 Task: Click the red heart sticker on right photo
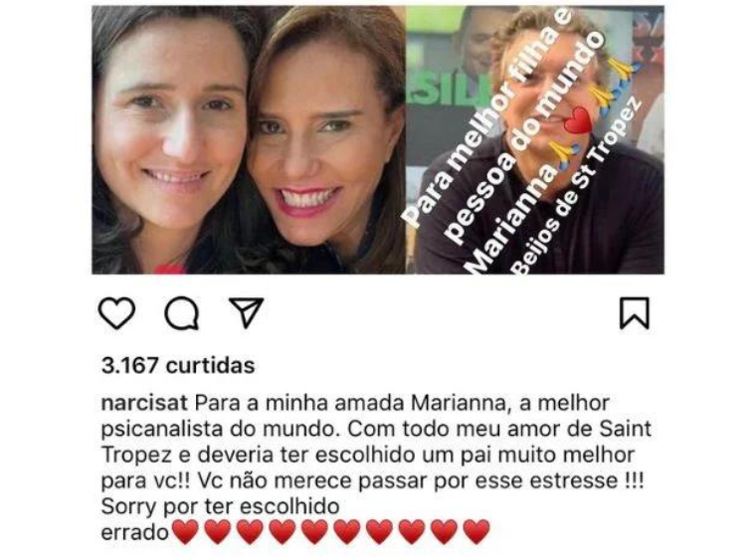pos(578,120)
